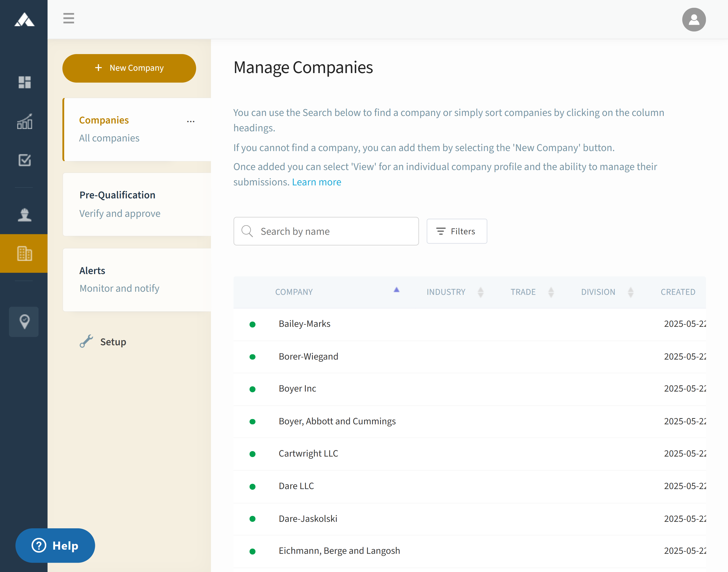Follow the Learn more link
This screenshot has height=572, width=728.
coord(316,182)
